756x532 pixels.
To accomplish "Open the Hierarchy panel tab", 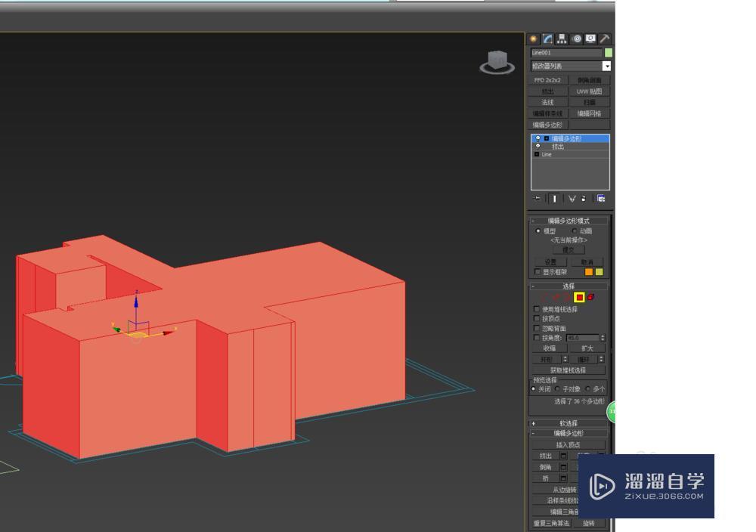I will point(562,39).
